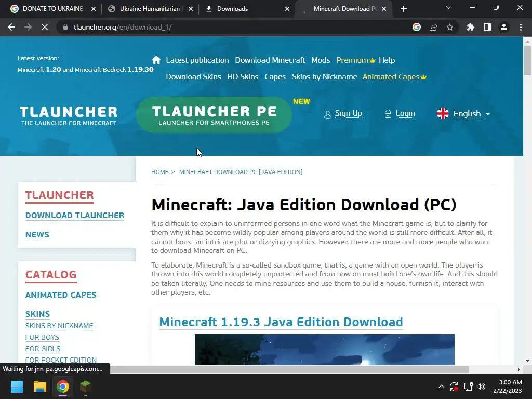Click HOME breadcrumb link
The image size is (532, 399).
pyautogui.click(x=160, y=172)
